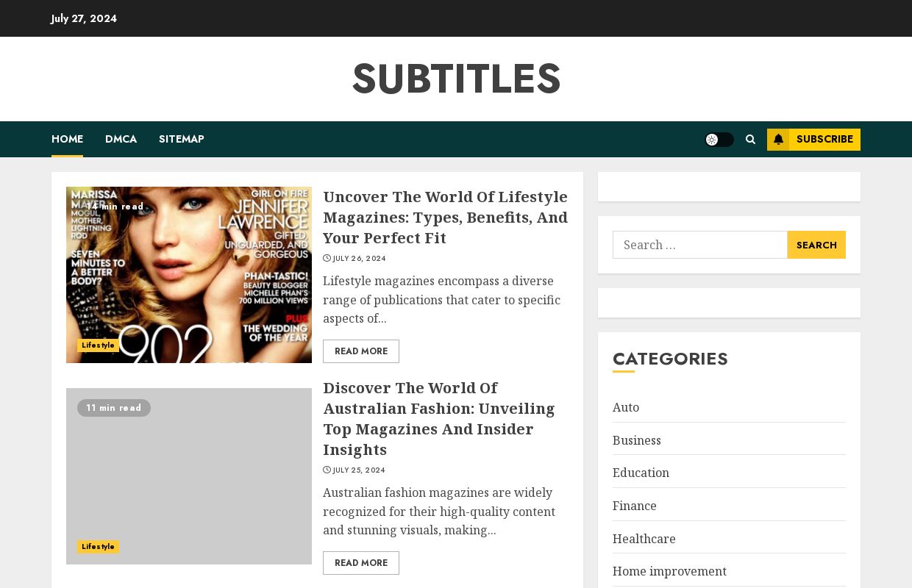Image resolution: width=912 pixels, height=588 pixels.
Task: Open the Lifestyle Magazines article thumbnail
Action: (189, 275)
